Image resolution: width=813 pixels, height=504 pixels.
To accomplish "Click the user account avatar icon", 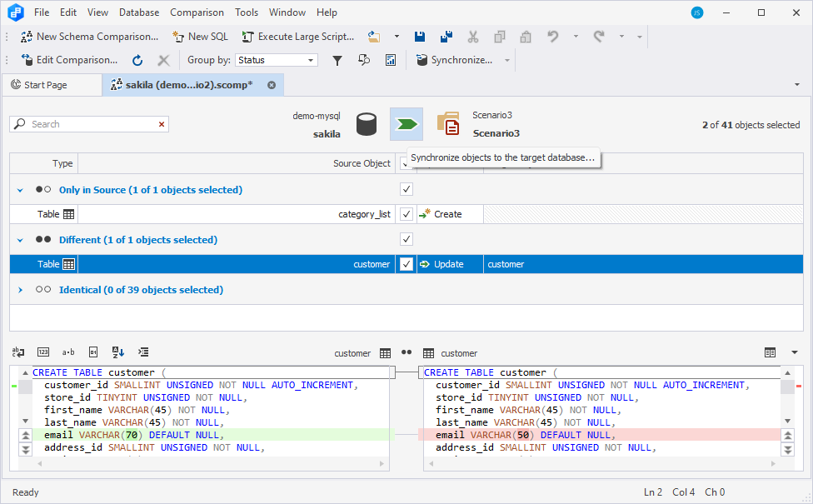I will tap(697, 12).
